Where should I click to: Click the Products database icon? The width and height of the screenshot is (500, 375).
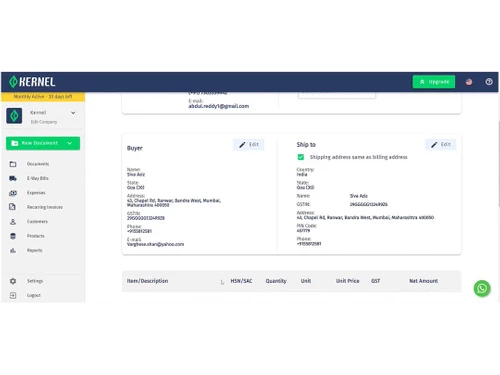(13, 236)
